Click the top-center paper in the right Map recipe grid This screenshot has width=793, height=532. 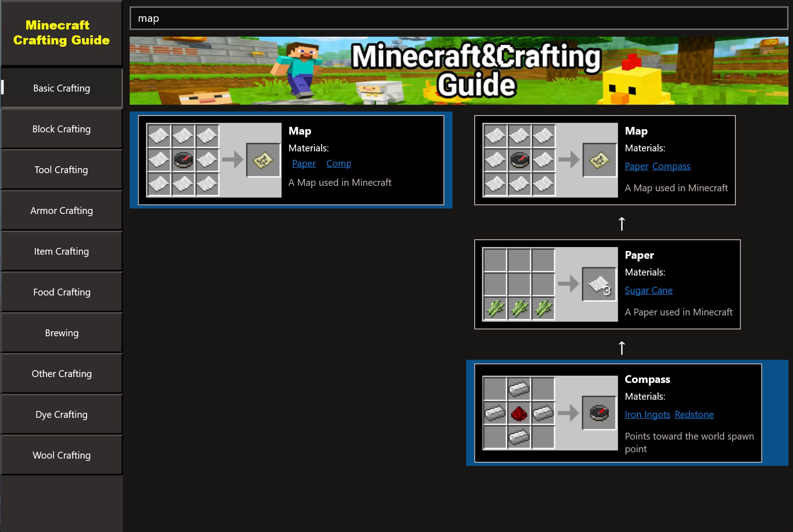[x=520, y=135]
